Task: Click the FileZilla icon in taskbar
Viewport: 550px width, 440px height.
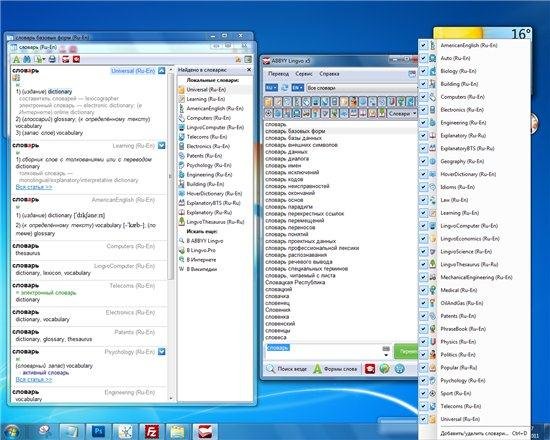Action: [x=152, y=431]
